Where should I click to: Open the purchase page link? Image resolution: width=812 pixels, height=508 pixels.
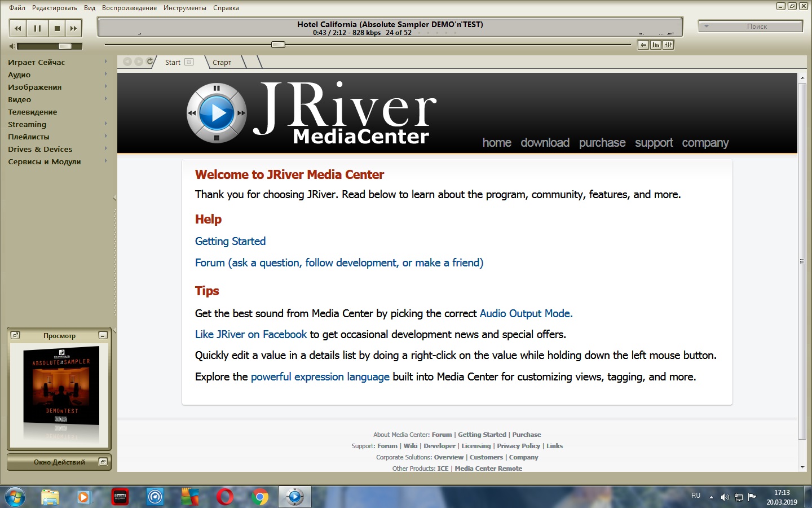pos(602,143)
